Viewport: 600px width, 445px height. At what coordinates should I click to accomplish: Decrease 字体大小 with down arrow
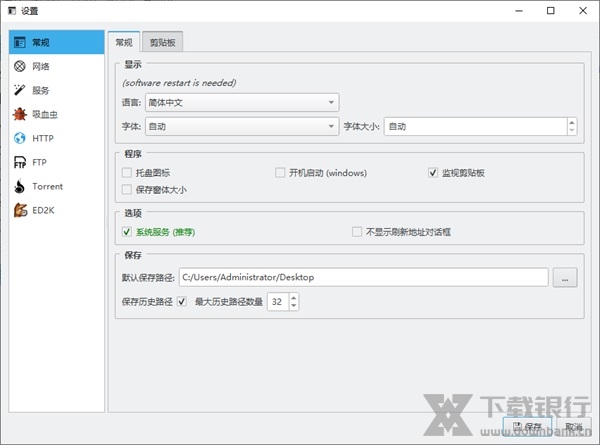click(572, 130)
